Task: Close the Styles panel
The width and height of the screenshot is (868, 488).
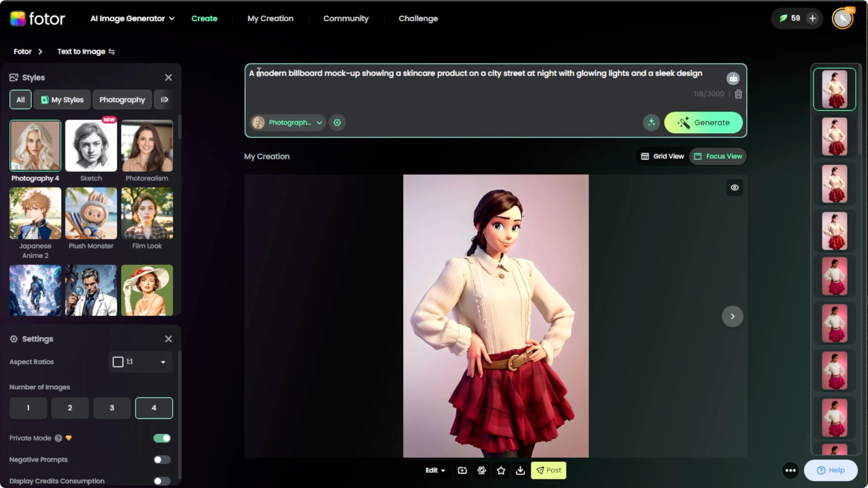Action: pos(168,78)
